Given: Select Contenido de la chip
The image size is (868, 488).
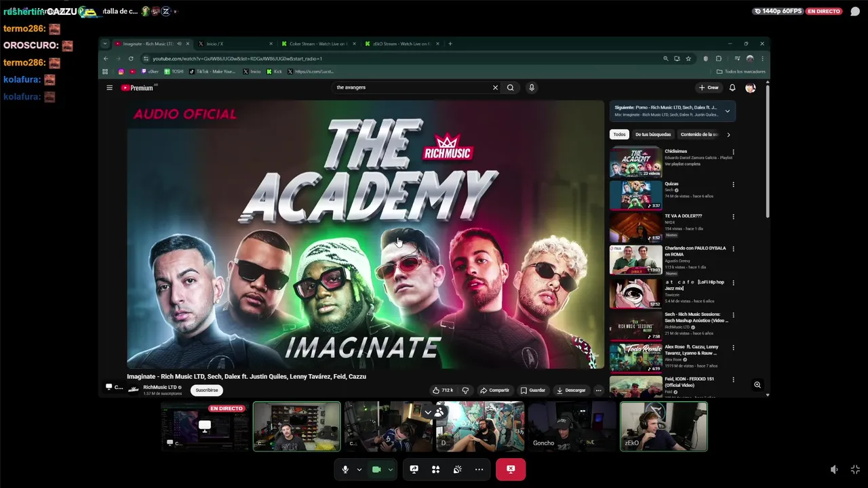Looking at the screenshot, I should pyautogui.click(x=699, y=134).
